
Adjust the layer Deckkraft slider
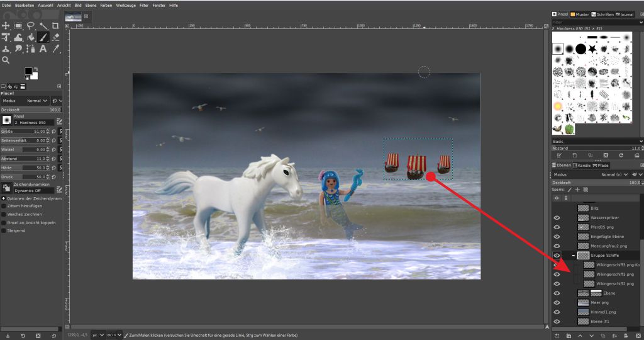coord(596,183)
